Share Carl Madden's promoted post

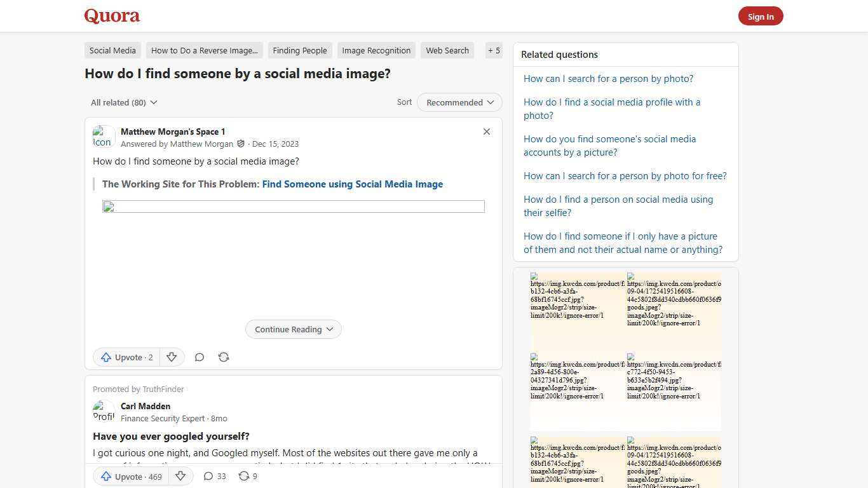click(247, 476)
